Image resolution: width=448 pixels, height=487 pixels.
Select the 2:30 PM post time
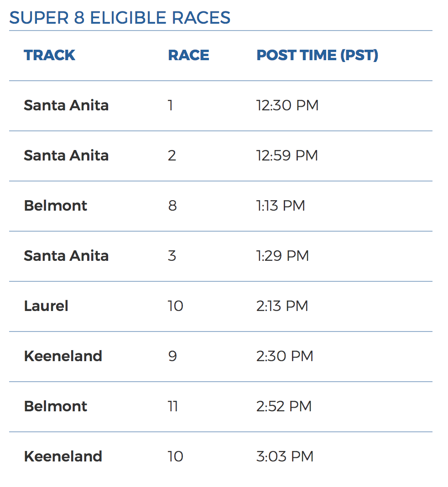click(285, 356)
